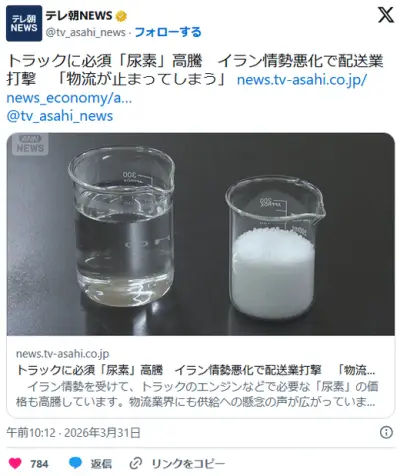This screenshot has width=400, height=476.
Task: Click the card domain news.tv-asahi.co.jp
Action: 63,354
